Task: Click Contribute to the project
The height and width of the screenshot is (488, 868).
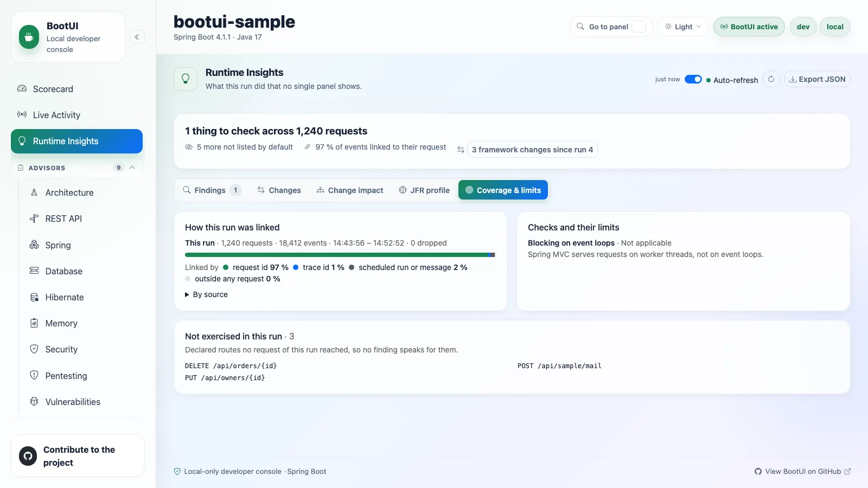Action: tap(78, 456)
